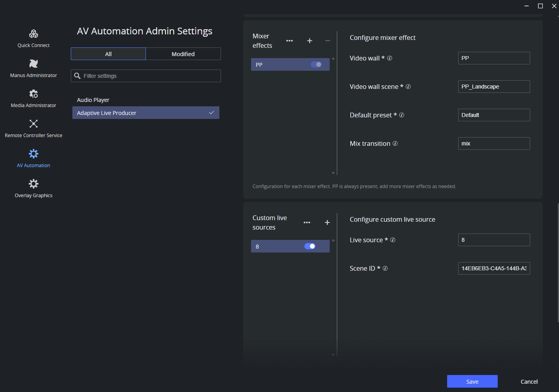Add a new custom live source

(327, 222)
